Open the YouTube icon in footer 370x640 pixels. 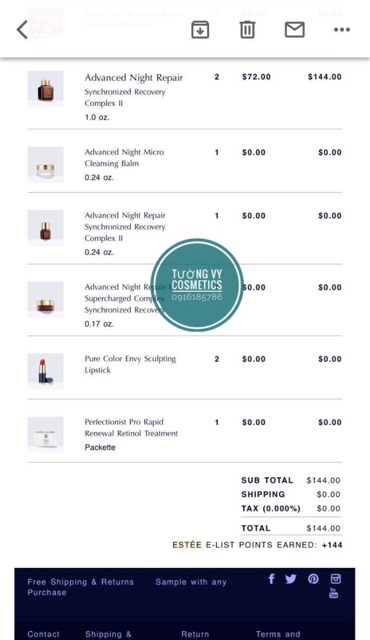pos(334,593)
